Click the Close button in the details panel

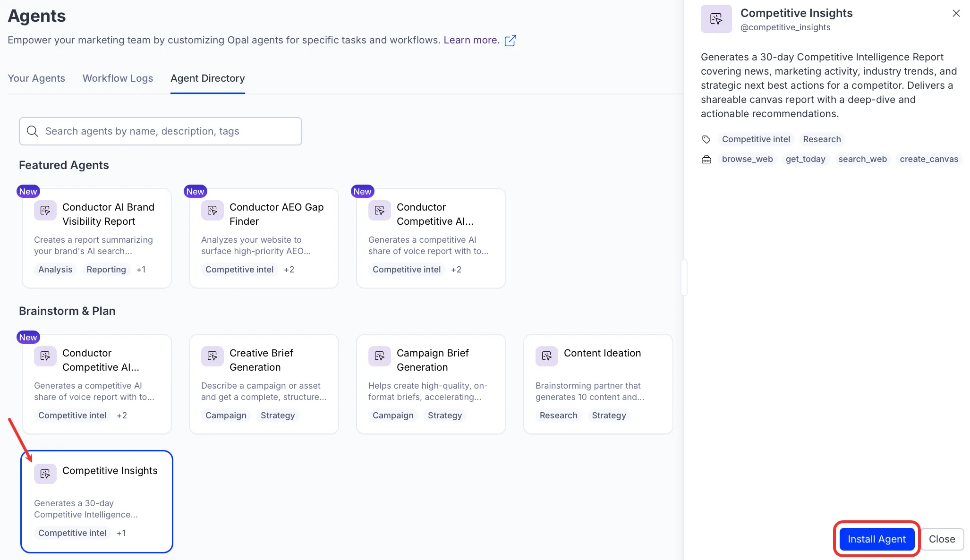[942, 539]
